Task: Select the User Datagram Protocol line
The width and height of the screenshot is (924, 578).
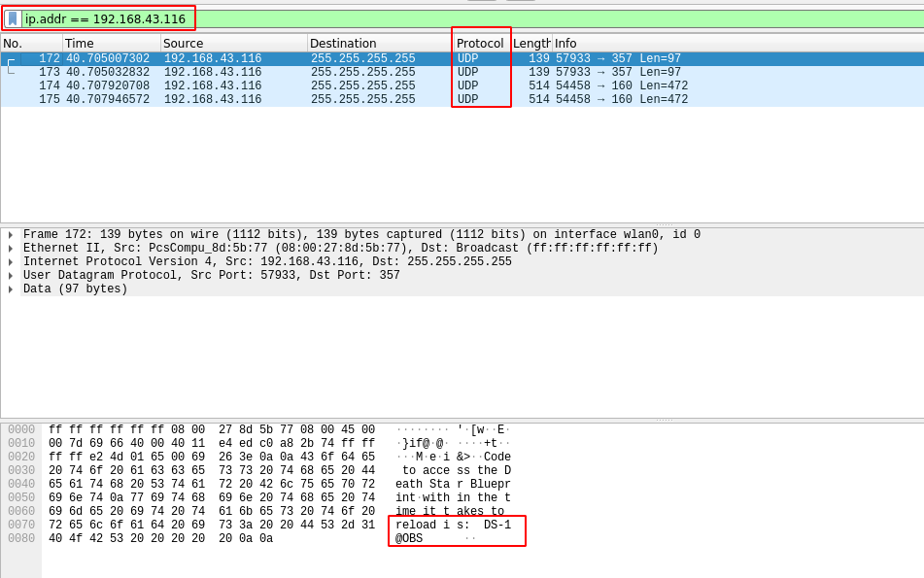Action: point(212,275)
